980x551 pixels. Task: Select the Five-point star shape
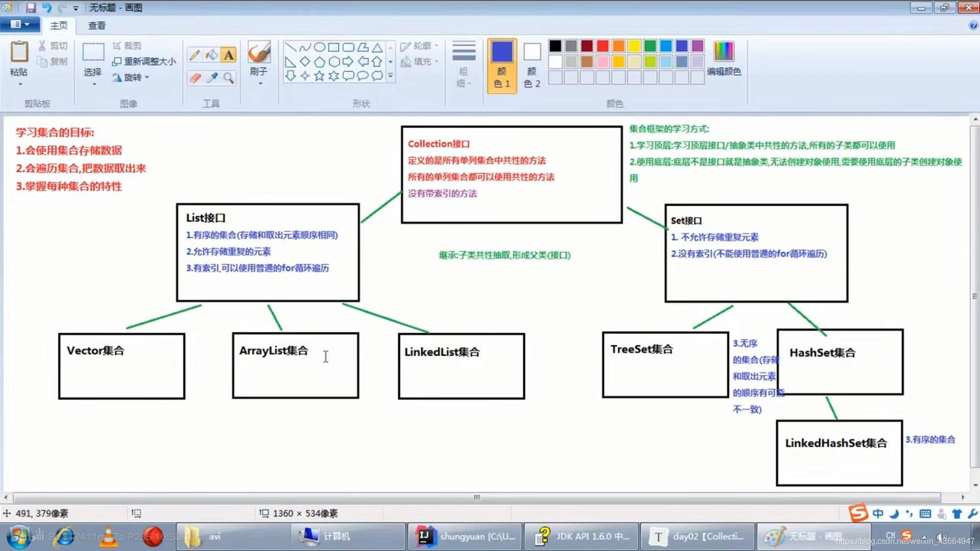pyautogui.click(x=320, y=76)
